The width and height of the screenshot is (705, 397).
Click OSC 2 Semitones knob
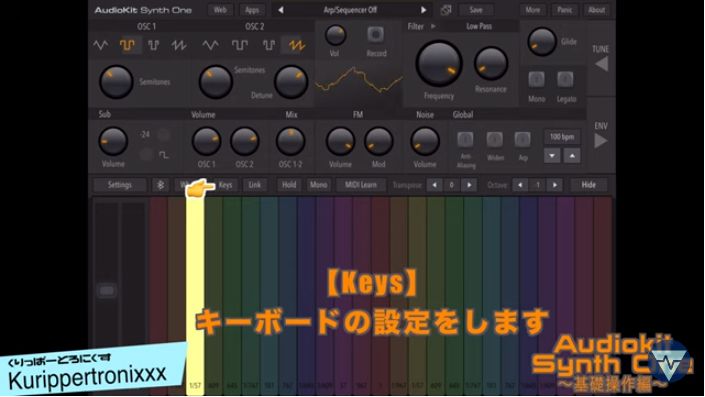(216, 82)
